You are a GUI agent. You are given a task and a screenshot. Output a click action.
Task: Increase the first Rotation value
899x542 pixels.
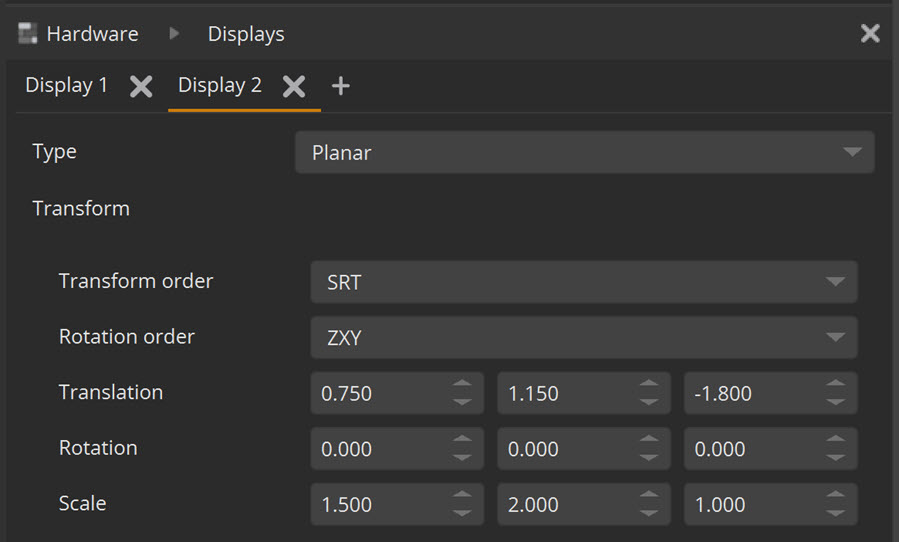(x=462, y=441)
